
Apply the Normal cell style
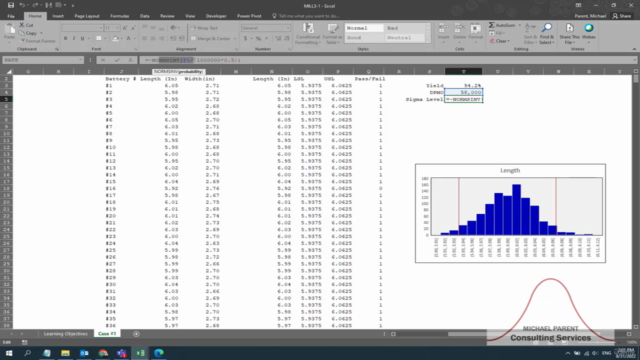pos(364,28)
